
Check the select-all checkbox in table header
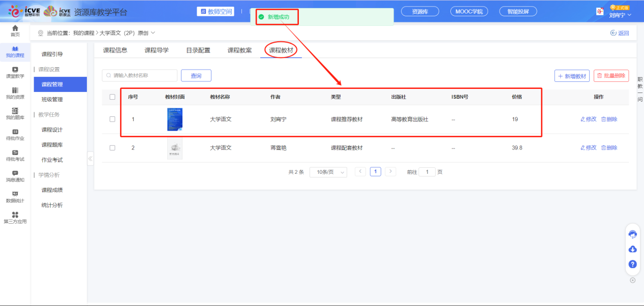tap(112, 97)
